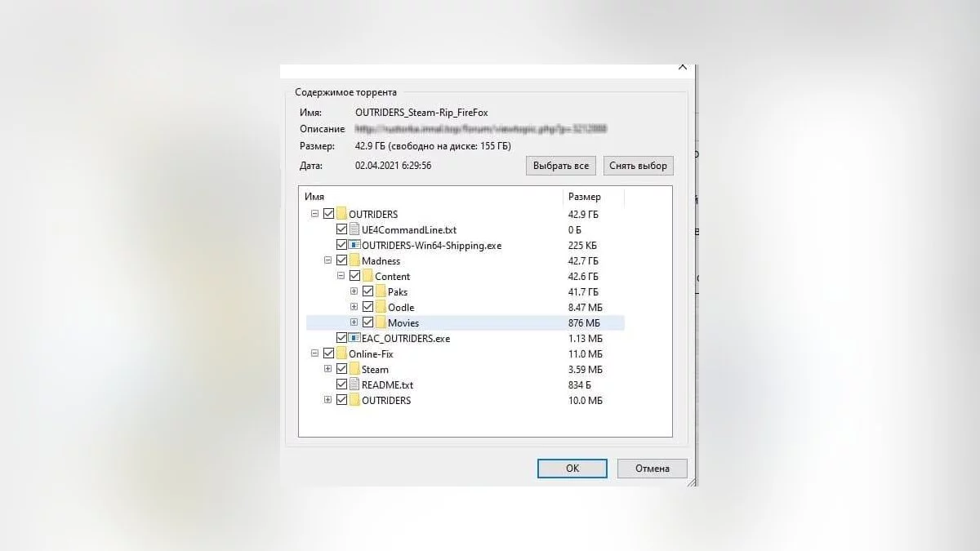Collapse the Online-Fix folder node
980x551 pixels.
click(x=315, y=353)
